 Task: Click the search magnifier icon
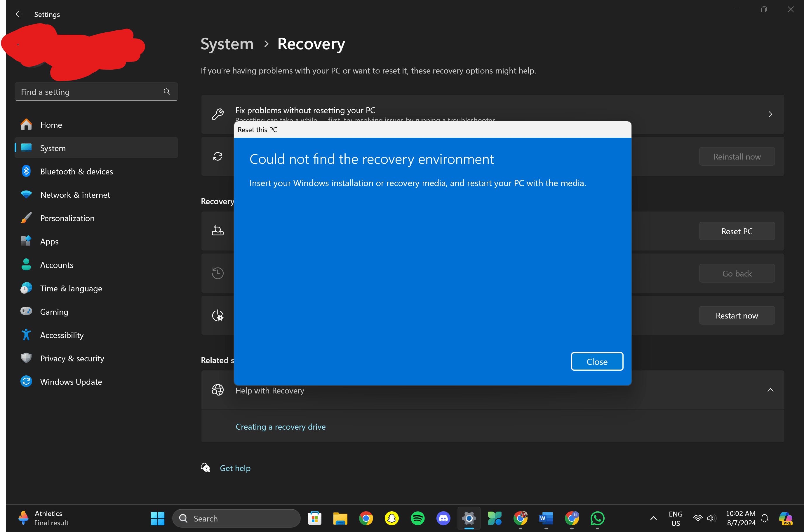tap(167, 92)
